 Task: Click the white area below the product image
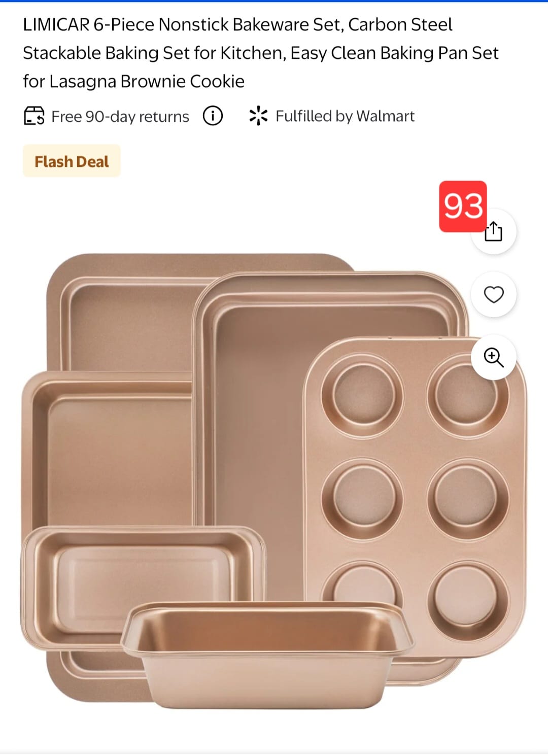[274, 731]
